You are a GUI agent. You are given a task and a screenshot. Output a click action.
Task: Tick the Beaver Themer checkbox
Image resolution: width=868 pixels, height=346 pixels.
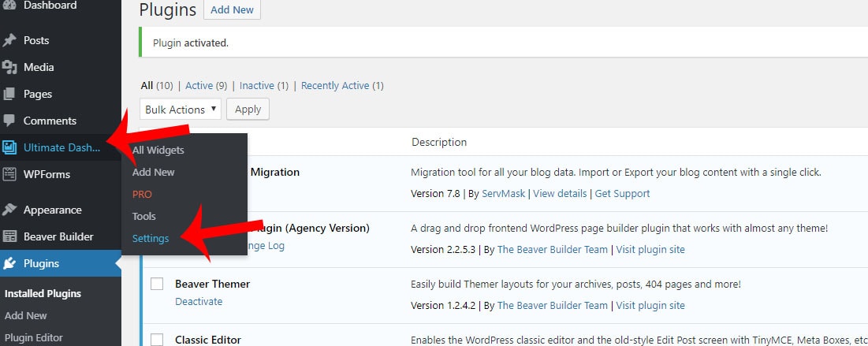coord(157,284)
